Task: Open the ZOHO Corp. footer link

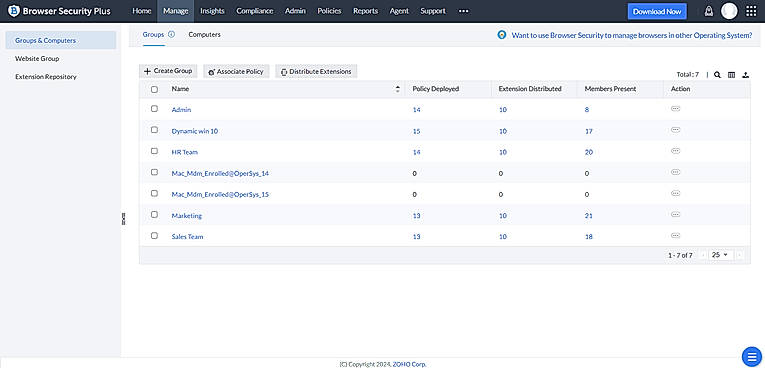Action: [x=409, y=364]
